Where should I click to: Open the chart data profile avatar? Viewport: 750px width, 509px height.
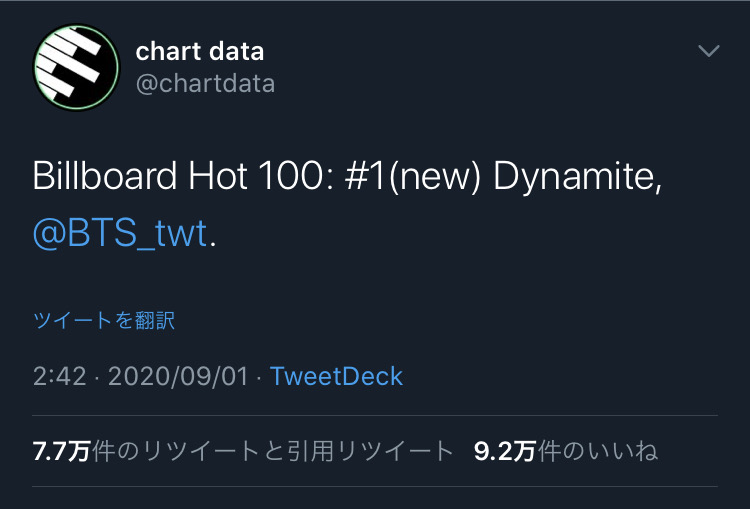click(x=76, y=67)
